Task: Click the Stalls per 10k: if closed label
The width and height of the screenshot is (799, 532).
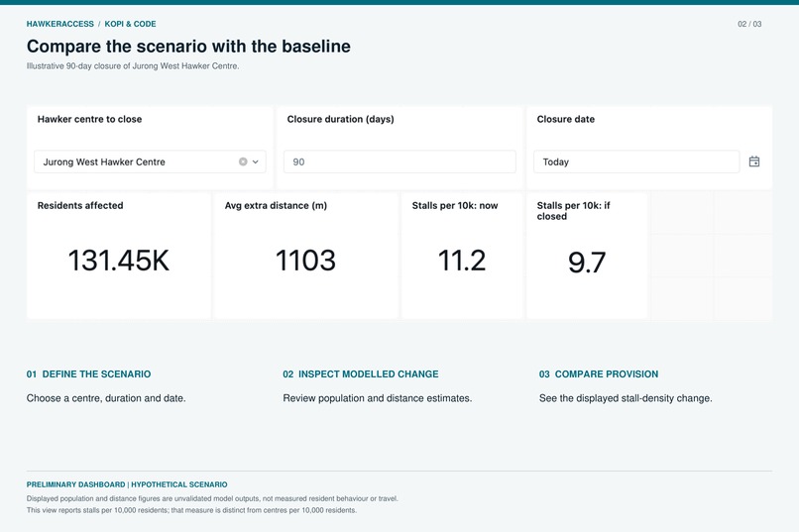Action: (573, 211)
